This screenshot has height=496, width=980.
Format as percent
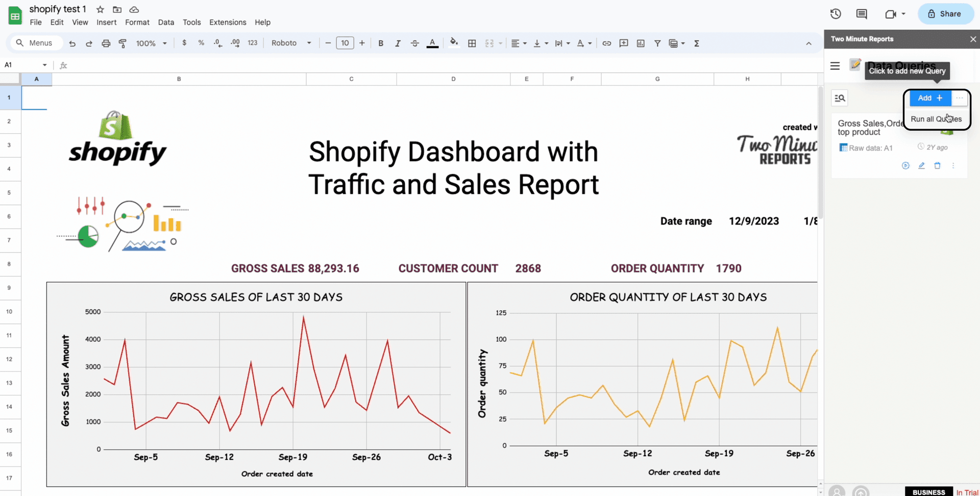[201, 43]
